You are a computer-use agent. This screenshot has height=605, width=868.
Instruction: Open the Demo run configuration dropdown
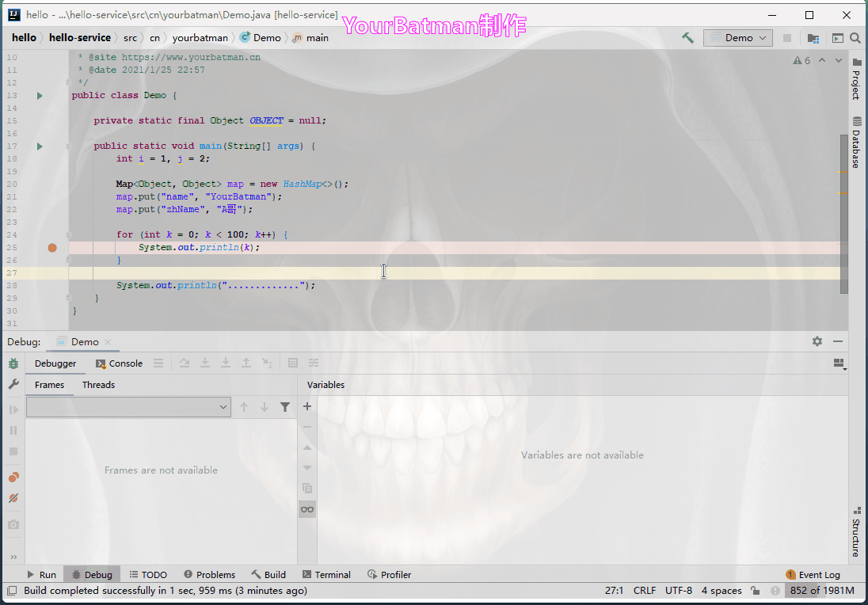[738, 38]
